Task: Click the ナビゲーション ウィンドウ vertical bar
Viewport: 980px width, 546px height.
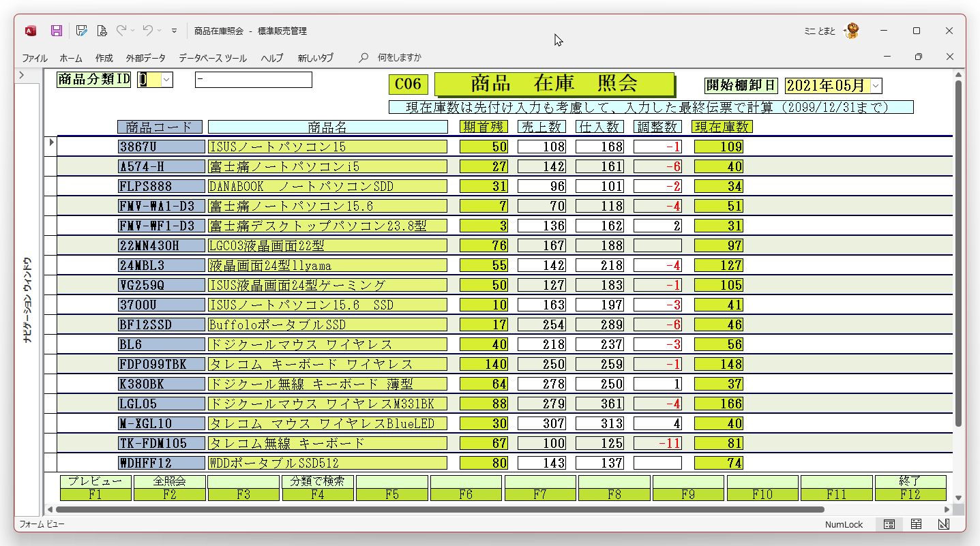Action: [27, 300]
